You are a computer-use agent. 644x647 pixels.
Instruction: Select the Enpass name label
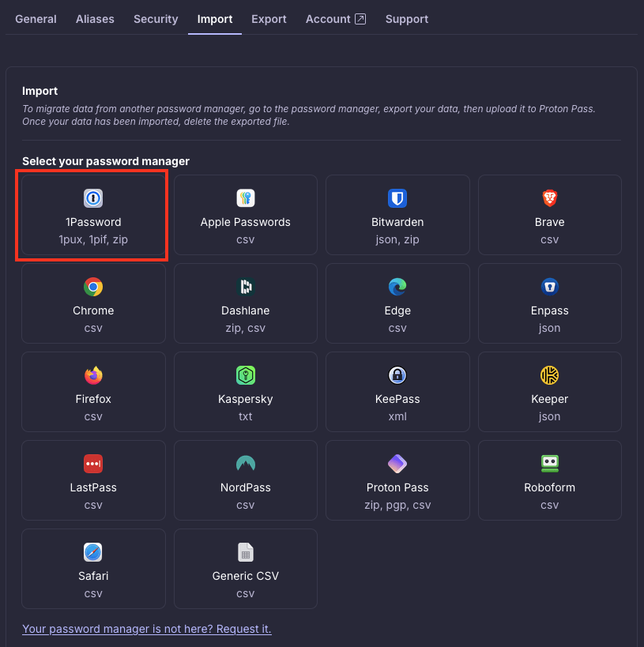pos(549,310)
